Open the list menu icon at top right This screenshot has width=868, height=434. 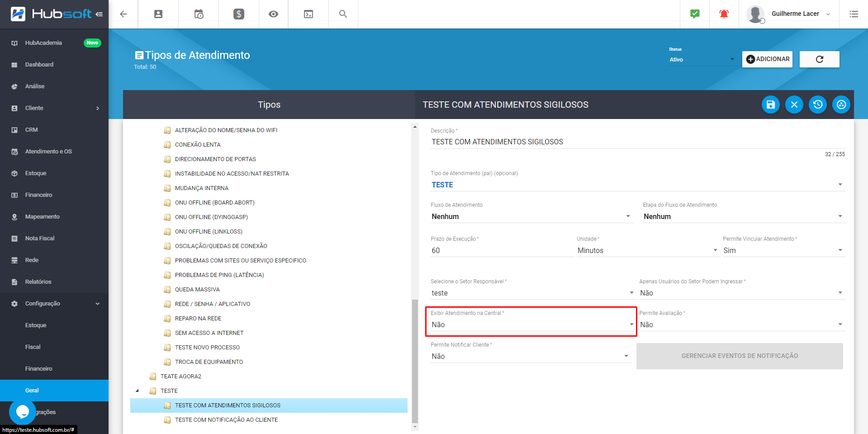854,14
